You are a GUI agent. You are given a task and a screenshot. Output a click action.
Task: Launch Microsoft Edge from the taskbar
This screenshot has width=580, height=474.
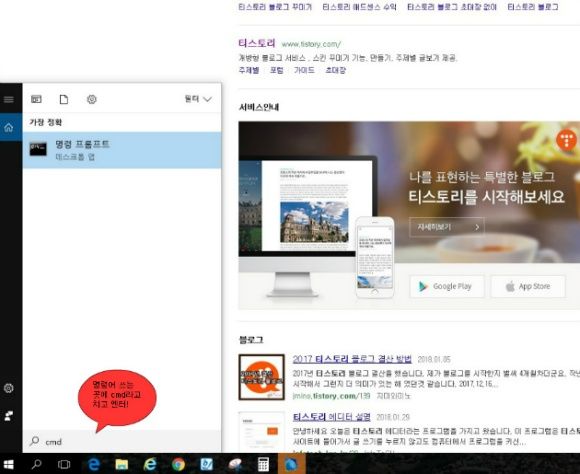pos(94,464)
